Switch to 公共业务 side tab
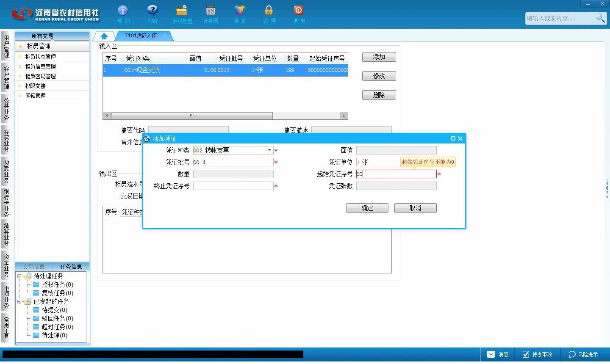 click(x=6, y=109)
